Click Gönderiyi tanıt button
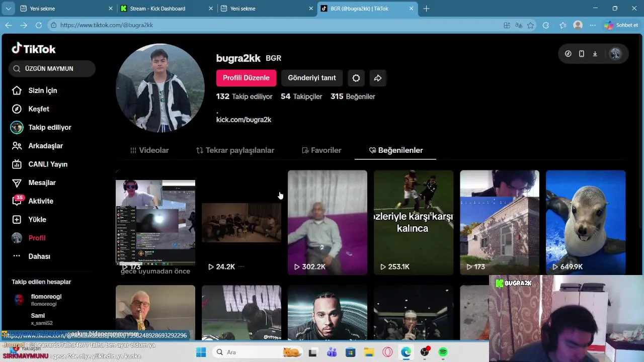Viewport: 644px width, 362px height. [312, 78]
